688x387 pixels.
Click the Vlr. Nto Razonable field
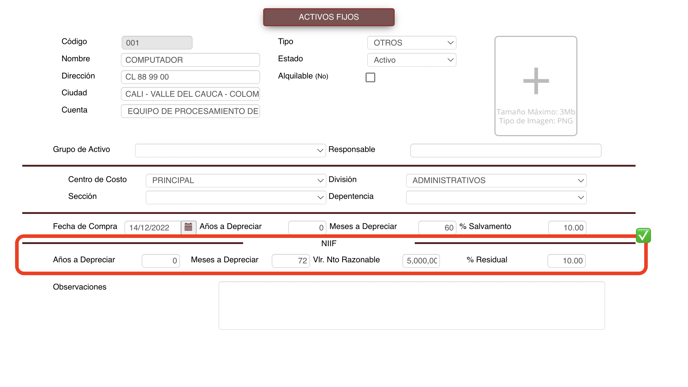pos(421,261)
